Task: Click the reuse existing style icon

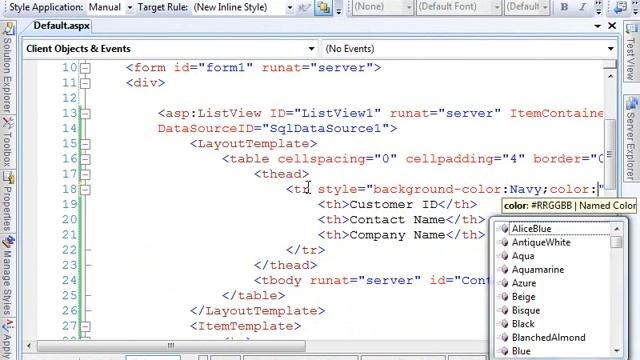Action: point(304,7)
